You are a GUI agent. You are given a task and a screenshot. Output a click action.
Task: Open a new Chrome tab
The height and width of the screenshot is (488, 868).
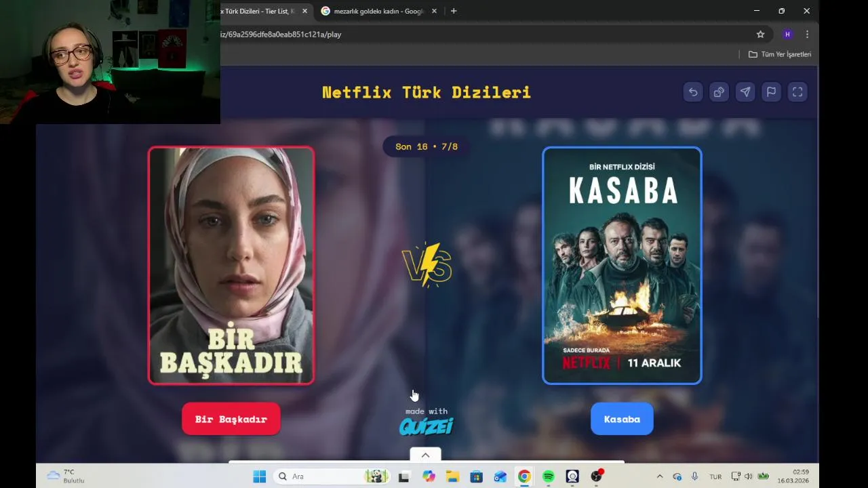click(x=454, y=11)
